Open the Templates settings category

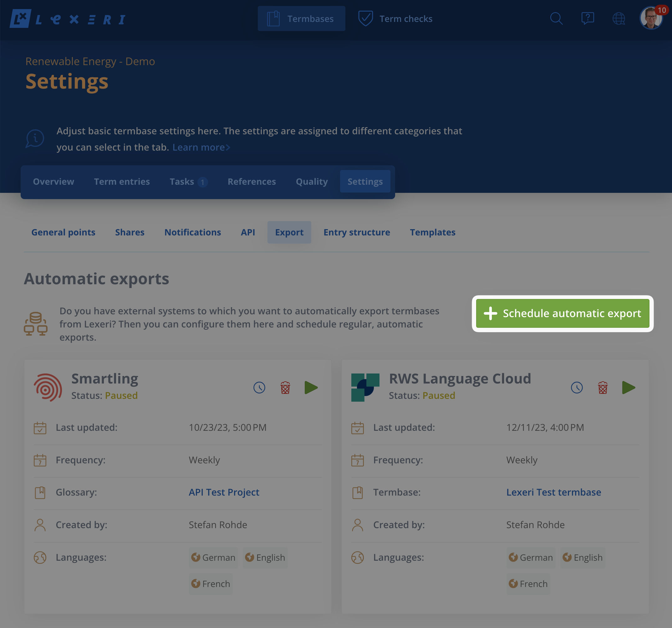(433, 232)
